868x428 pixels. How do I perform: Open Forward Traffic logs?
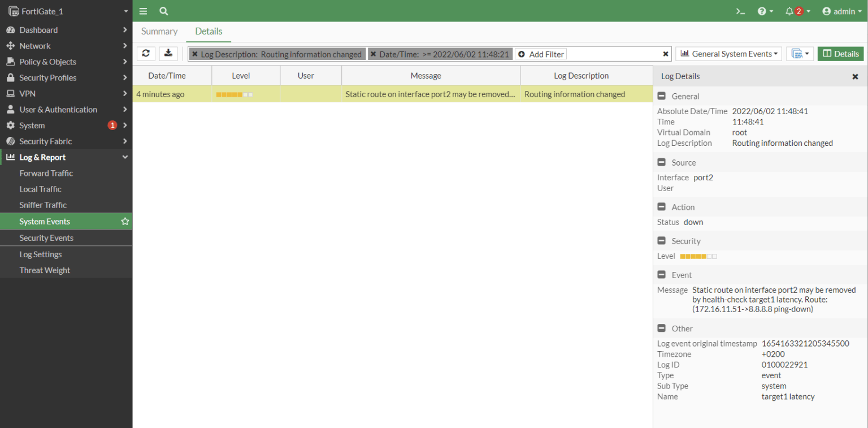46,173
